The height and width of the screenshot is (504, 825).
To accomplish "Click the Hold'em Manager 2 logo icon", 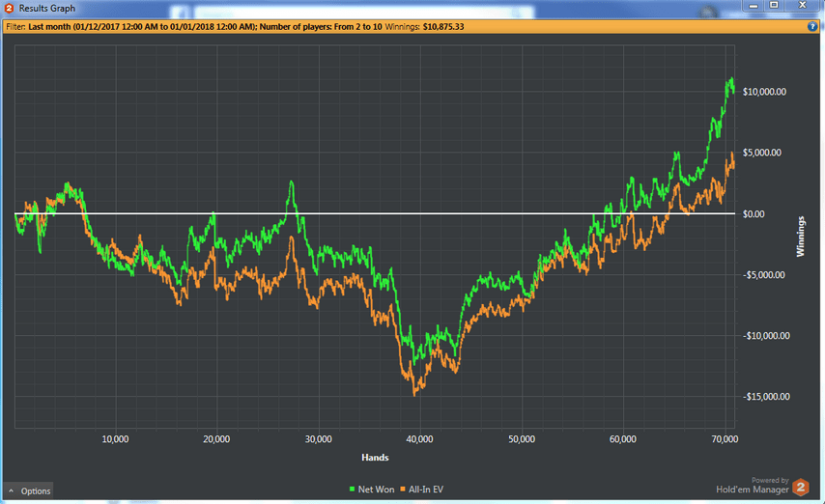I will pos(801,487).
